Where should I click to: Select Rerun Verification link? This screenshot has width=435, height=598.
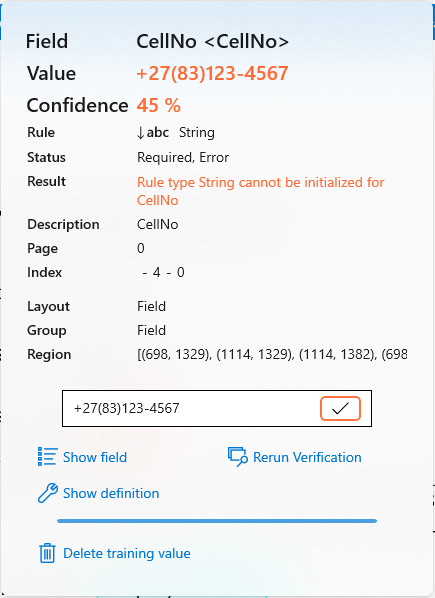(x=307, y=457)
